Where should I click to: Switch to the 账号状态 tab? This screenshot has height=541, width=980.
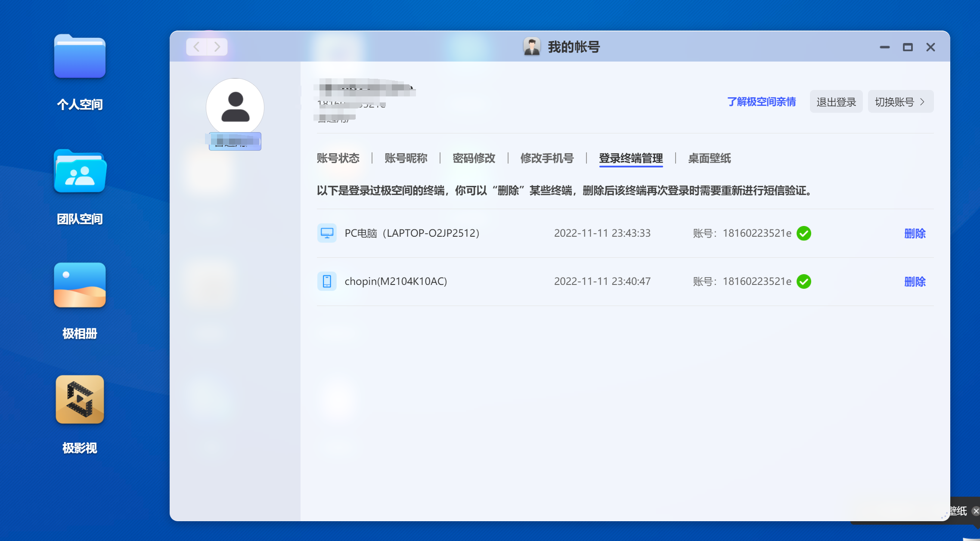tap(338, 158)
